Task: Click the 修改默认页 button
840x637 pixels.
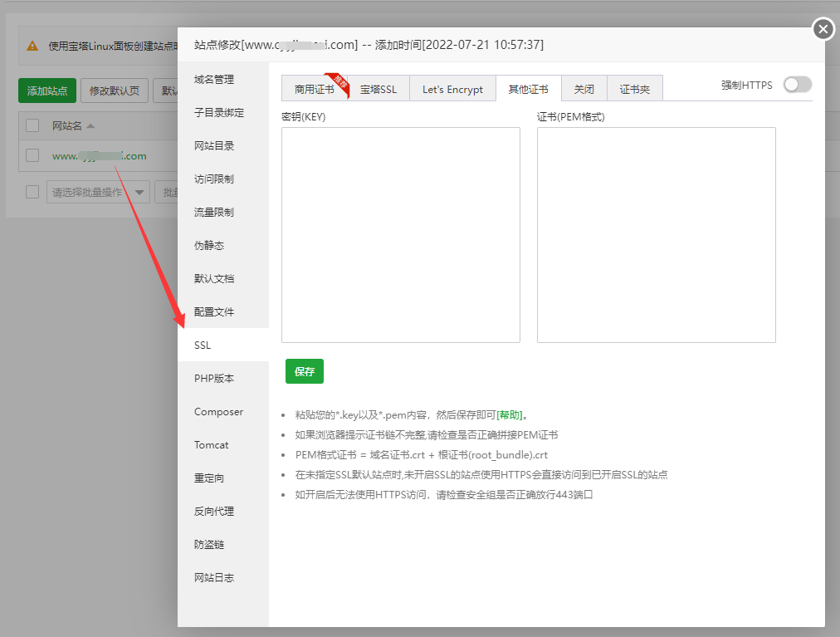Action: coord(114,91)
